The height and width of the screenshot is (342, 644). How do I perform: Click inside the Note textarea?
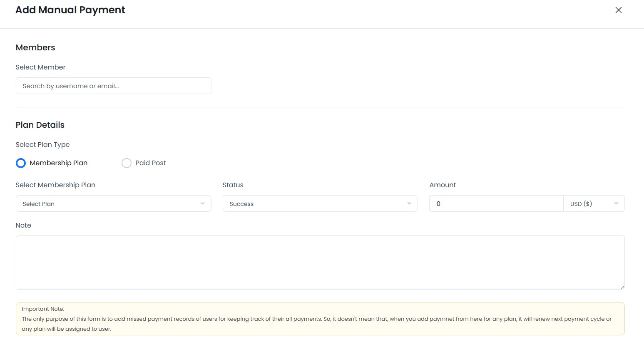coord(320,262)
